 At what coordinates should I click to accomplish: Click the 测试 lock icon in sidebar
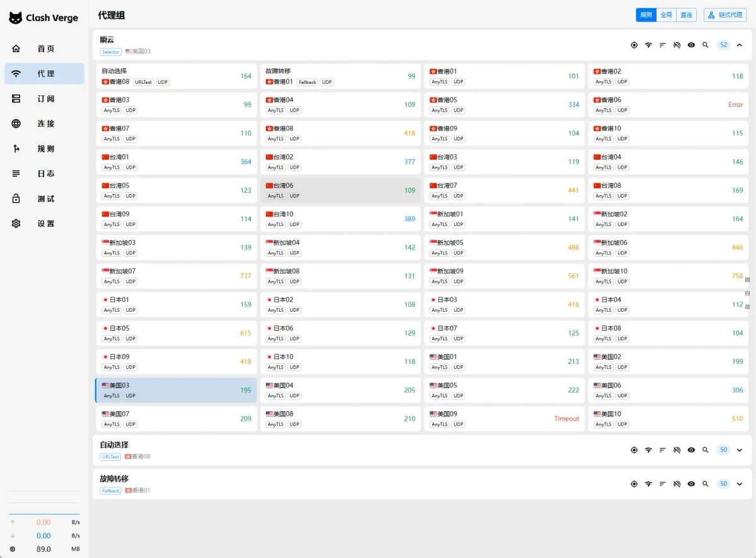16,198
